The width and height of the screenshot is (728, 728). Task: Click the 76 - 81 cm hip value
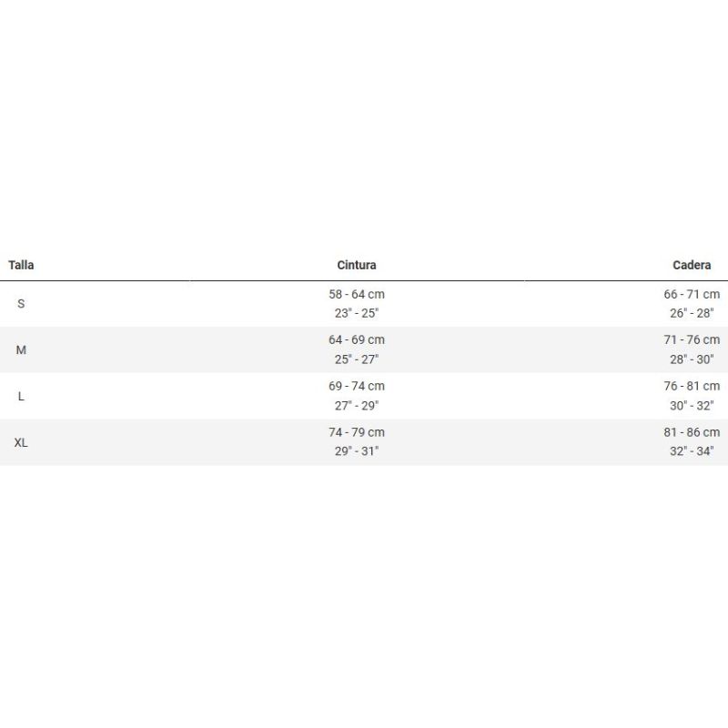(x=692, y=386)
